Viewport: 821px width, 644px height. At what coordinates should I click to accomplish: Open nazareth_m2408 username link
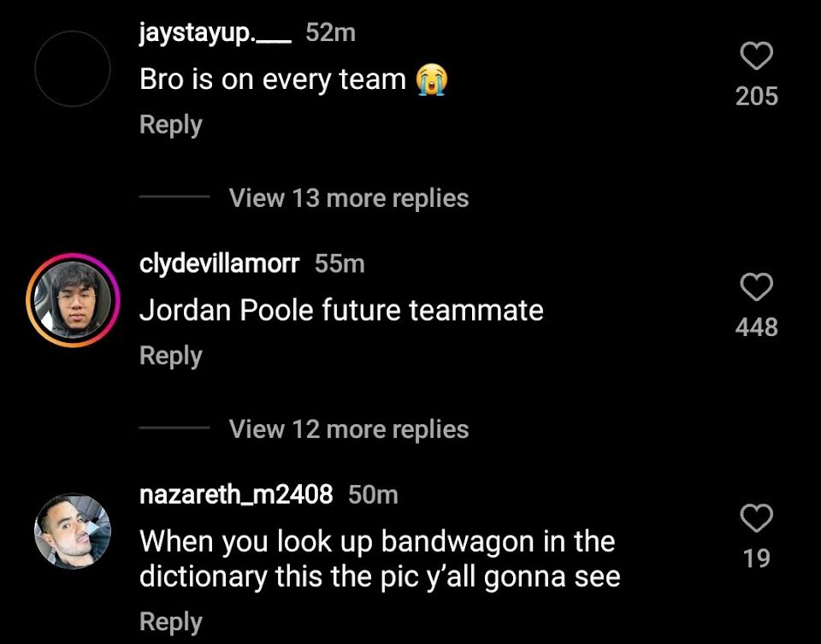[236, 494]
